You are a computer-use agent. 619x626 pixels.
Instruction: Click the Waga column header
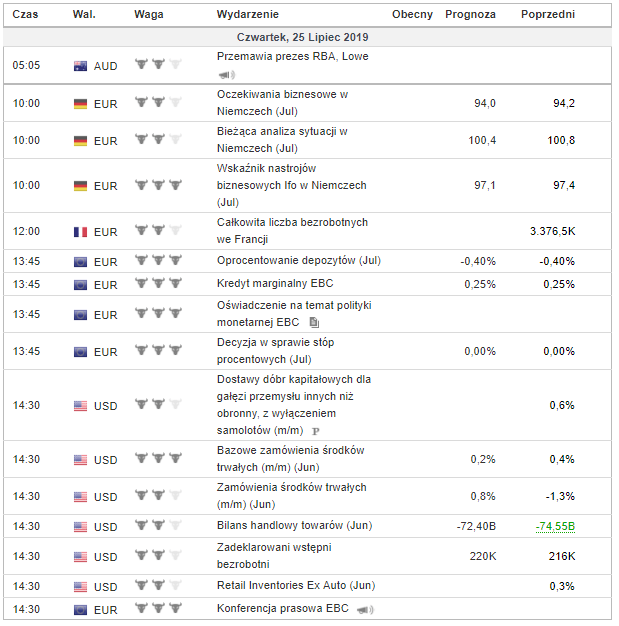pyautogui.click(x=147, y=15)
